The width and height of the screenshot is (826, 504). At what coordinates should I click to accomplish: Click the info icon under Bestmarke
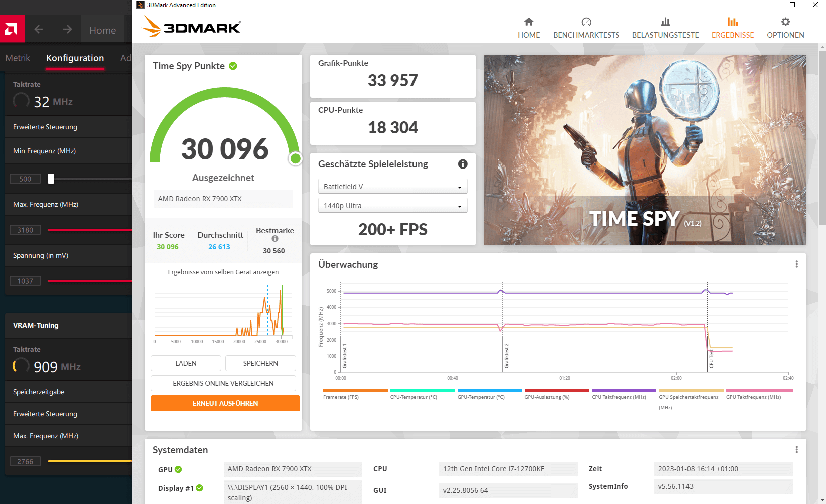pos(274,239)
